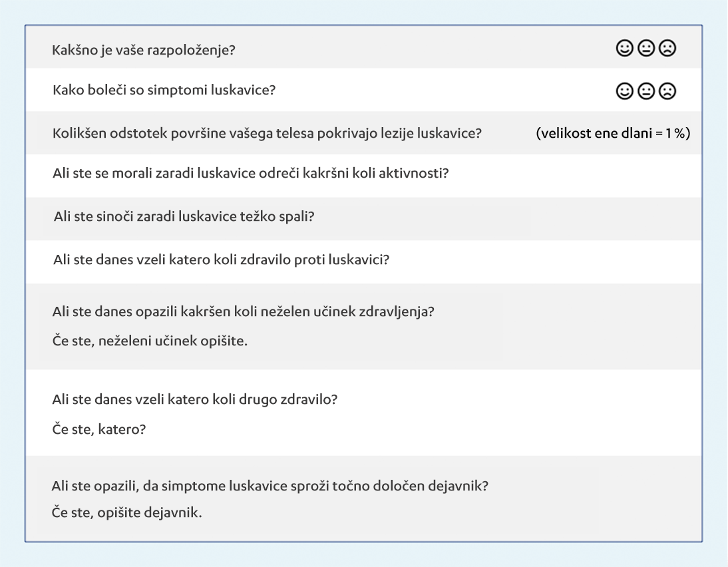Select the neutral smiley for mood question
This screenshot has width=728, height=567.
point(646,49)
